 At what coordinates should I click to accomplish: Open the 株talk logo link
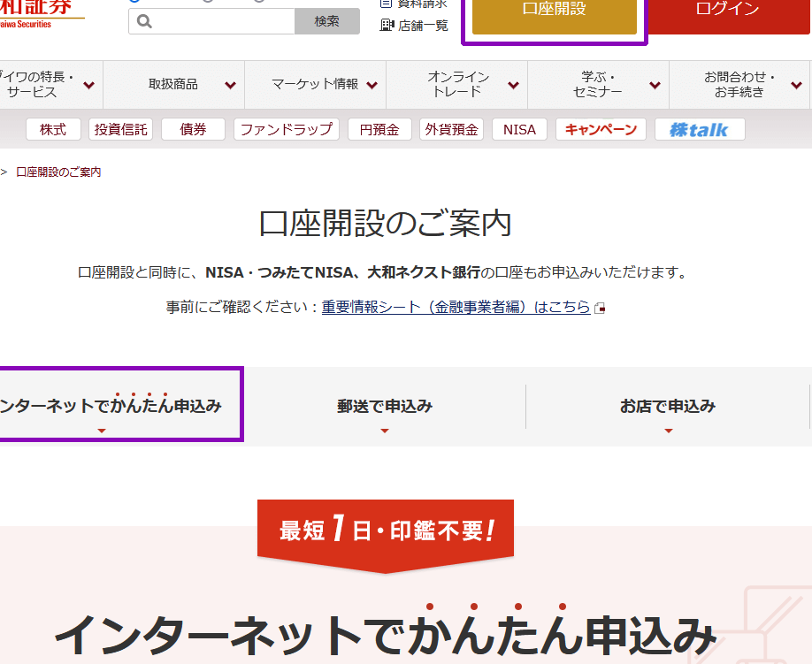pos(699,130)
